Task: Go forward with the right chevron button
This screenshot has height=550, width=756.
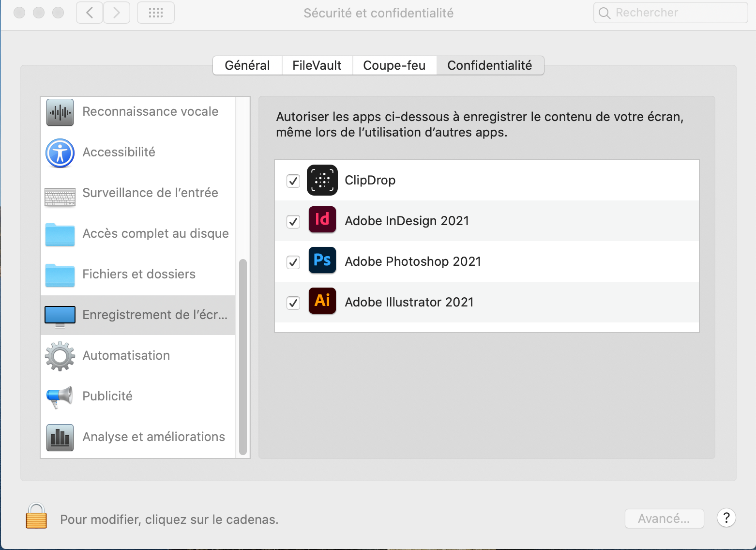Action: (x=117, y=13)
